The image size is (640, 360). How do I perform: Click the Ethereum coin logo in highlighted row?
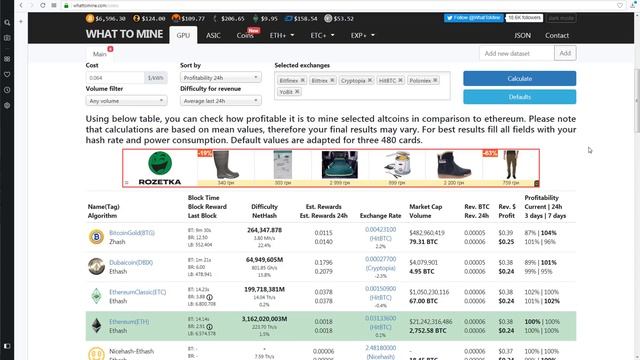[x=96, y=326]
